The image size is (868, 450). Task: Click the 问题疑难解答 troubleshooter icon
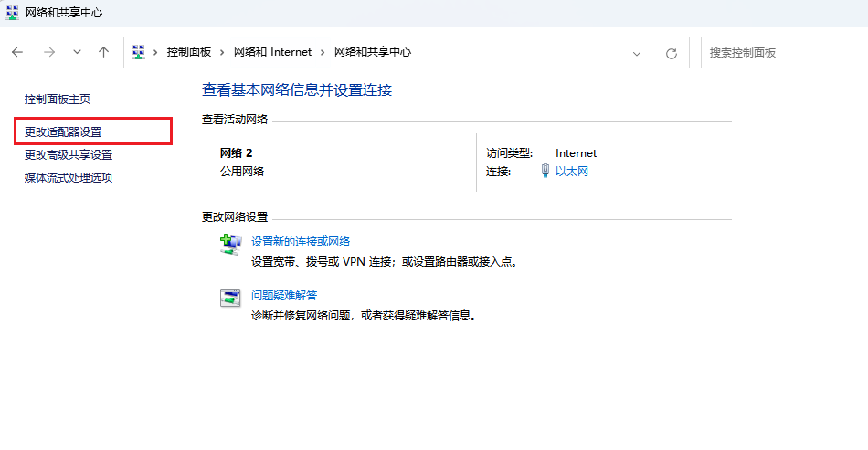229,298
